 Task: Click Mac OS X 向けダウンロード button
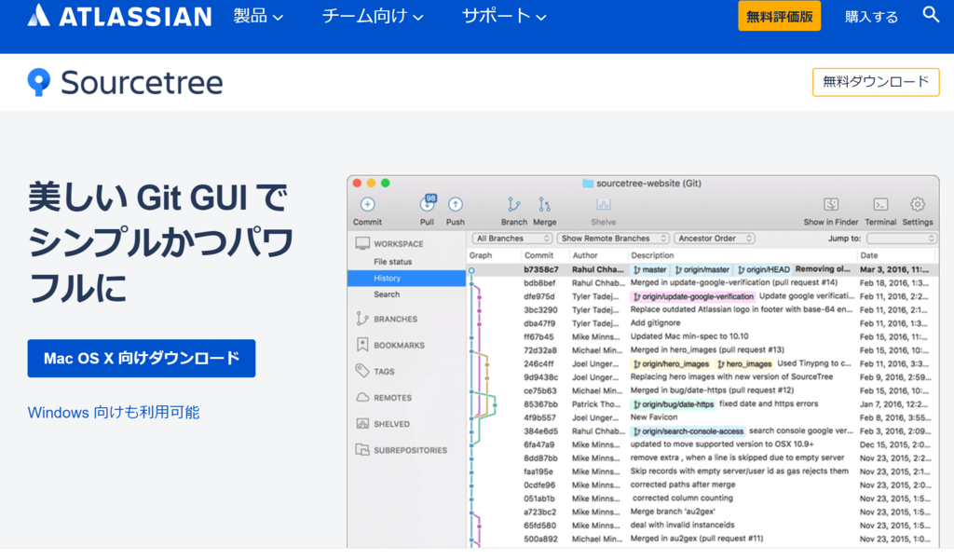tap(142, 359)
